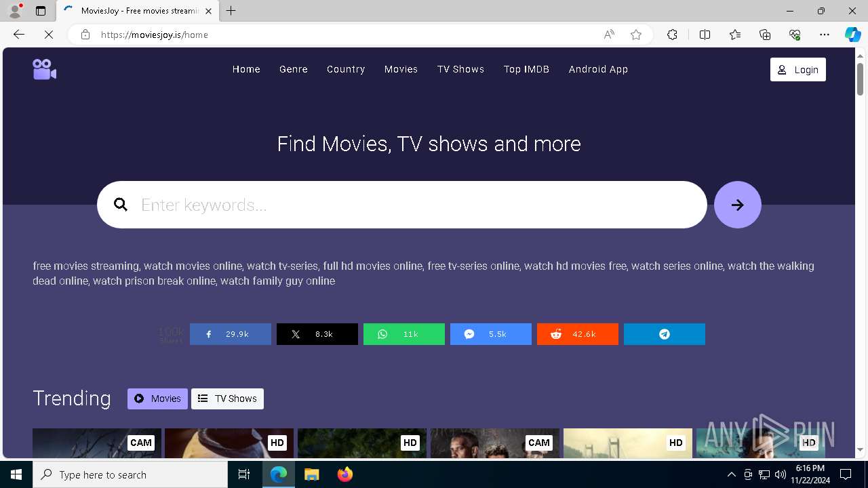Open Collections in toolbar

pyautogui.click(x=765, y=35)
